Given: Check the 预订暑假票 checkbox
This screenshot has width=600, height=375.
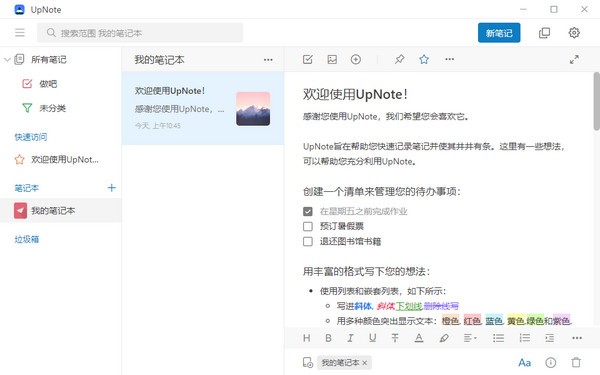Looking at the screenshot, I should coord(308,227).
